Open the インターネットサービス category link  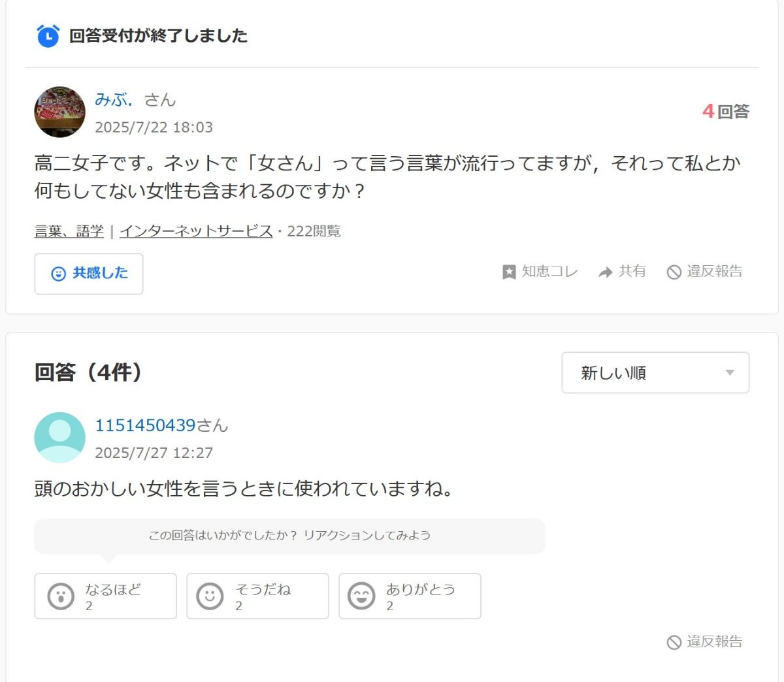(196, 231)
